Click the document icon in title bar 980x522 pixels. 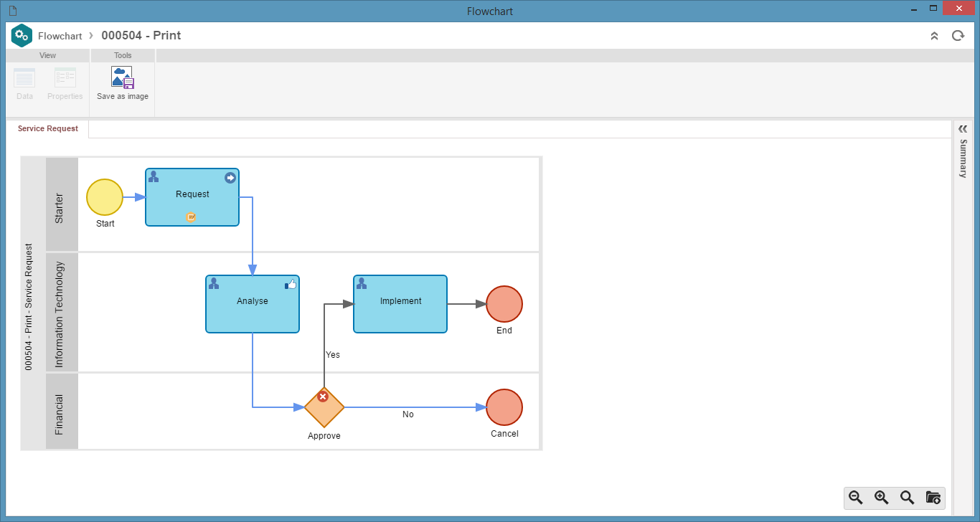pos(12,11)
